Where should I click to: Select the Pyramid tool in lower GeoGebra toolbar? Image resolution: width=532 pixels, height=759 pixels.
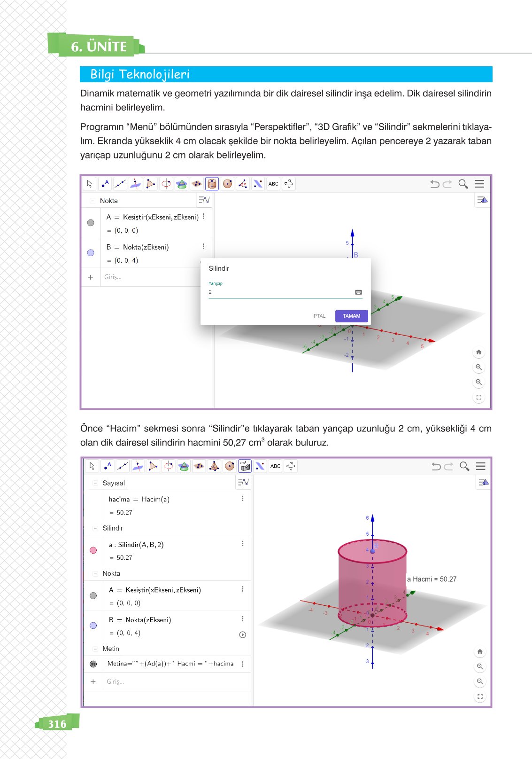tap(214, 466)
